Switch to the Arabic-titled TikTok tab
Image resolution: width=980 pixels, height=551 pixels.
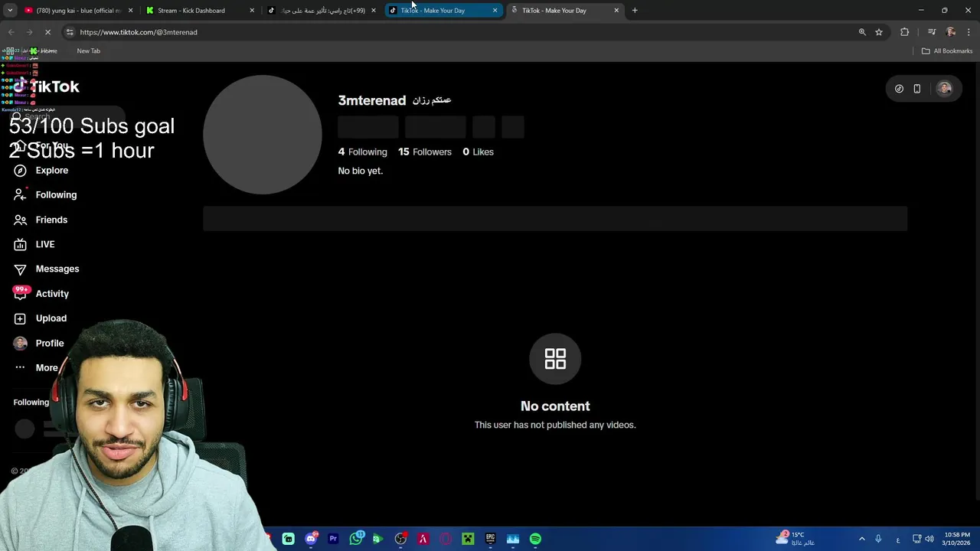[x=322, y=11]
